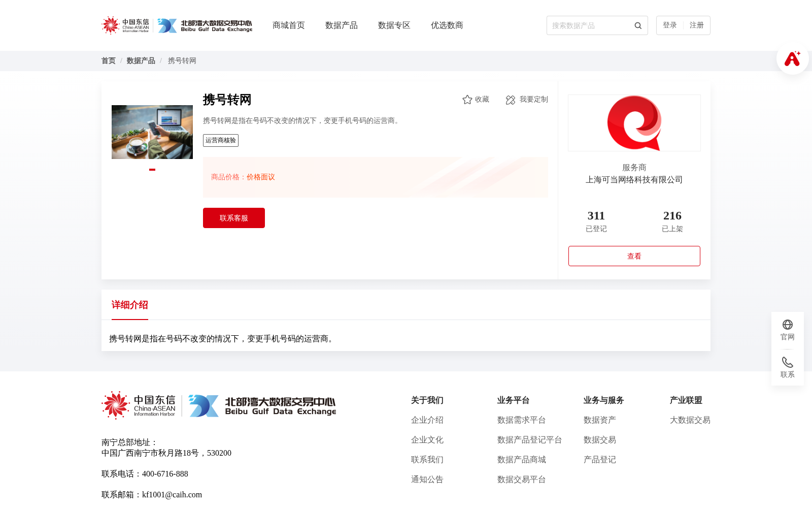This screenshot has height=508, width=812.
Task: Click the phone number 400-6716-888
Action: click(x=165, y=474)
